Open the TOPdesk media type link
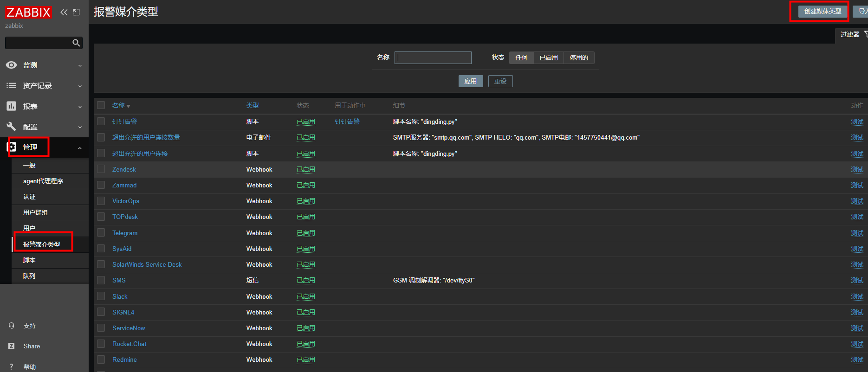868x372 pixels. [125, 217]
